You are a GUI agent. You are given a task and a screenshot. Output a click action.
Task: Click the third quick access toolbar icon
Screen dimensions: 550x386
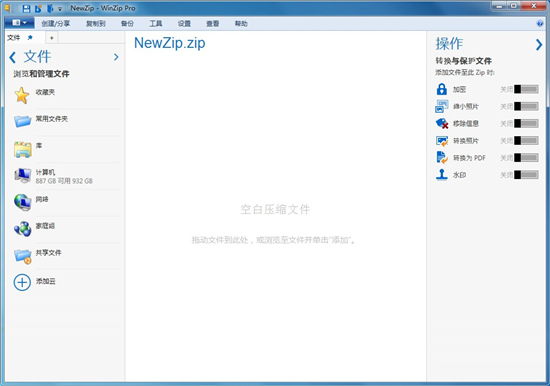coord(50,8)
